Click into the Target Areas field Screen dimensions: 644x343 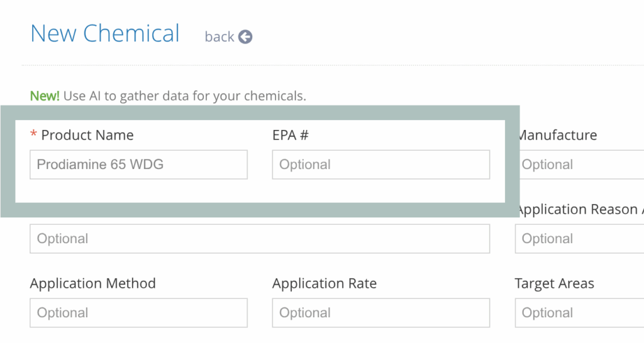pos(579,313)
